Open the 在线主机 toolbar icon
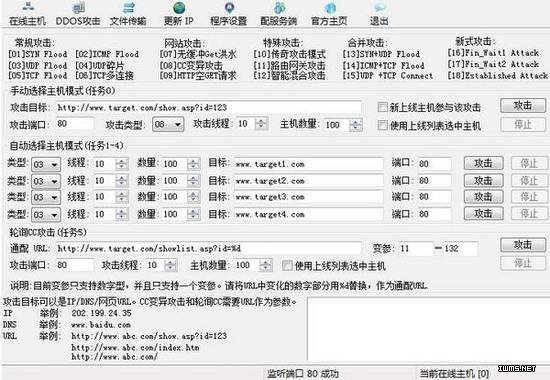Screen dimensions: 550x380 pos(28,14)
